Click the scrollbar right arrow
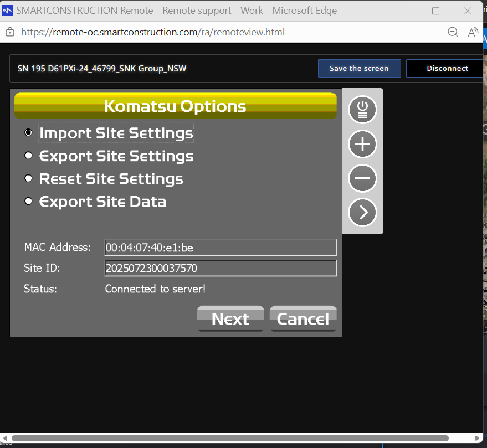Viewport: 487px width, 448px height. [478, 438]
